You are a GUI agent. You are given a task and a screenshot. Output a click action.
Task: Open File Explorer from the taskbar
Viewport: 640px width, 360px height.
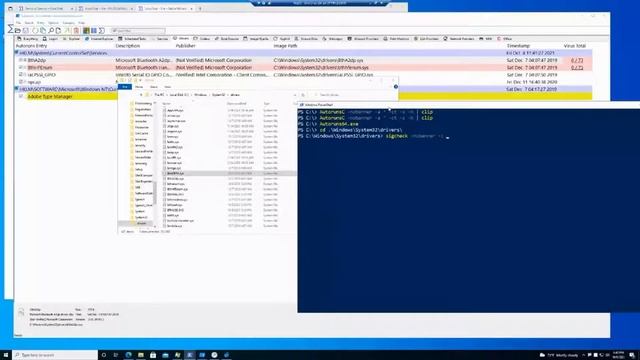pos(141,355)
